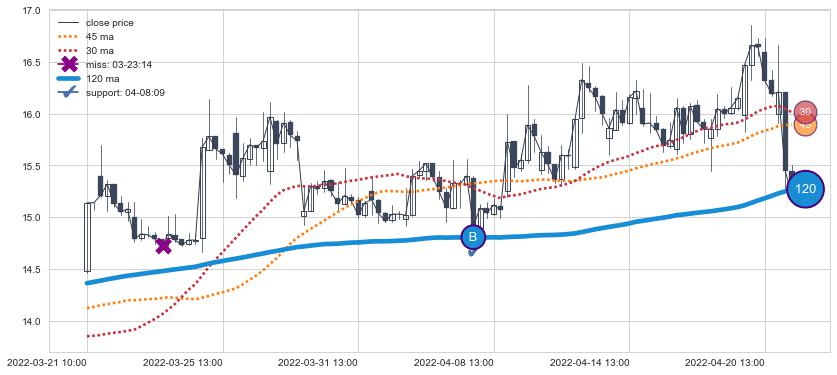Image resolution: width=837 pixels, height=375 pixels.
Task: Click the '30 ma' legend label
Action: coord(100,51)
